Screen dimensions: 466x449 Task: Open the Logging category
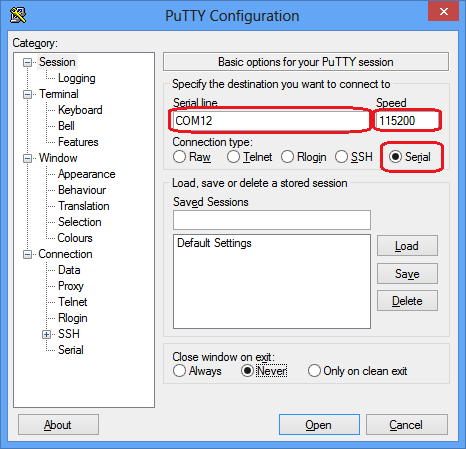click(77, 78)
